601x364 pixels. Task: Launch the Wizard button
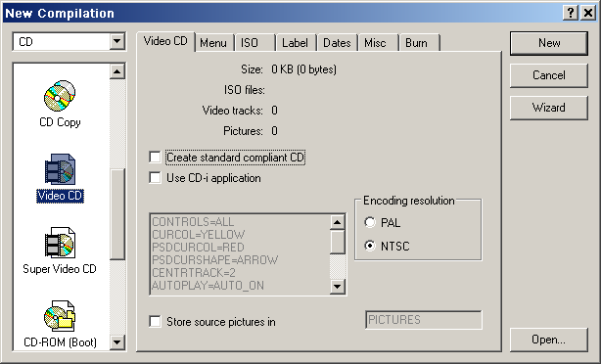[549, 108]
